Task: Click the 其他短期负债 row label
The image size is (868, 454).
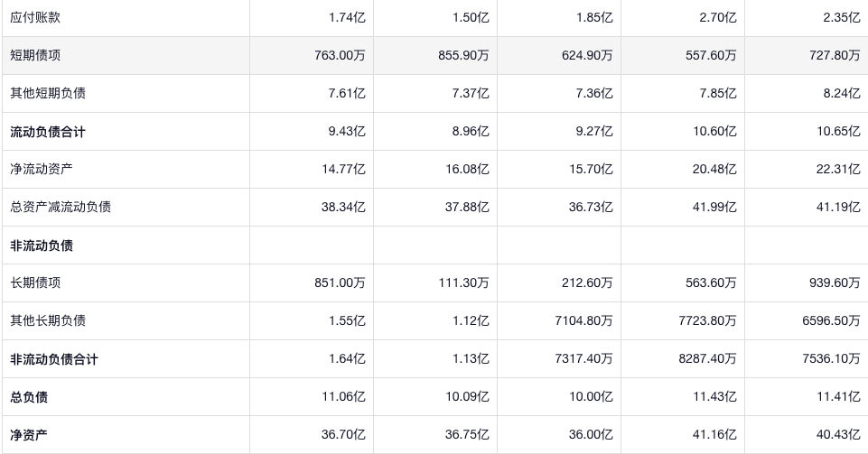Action: (x=48, y=93)
